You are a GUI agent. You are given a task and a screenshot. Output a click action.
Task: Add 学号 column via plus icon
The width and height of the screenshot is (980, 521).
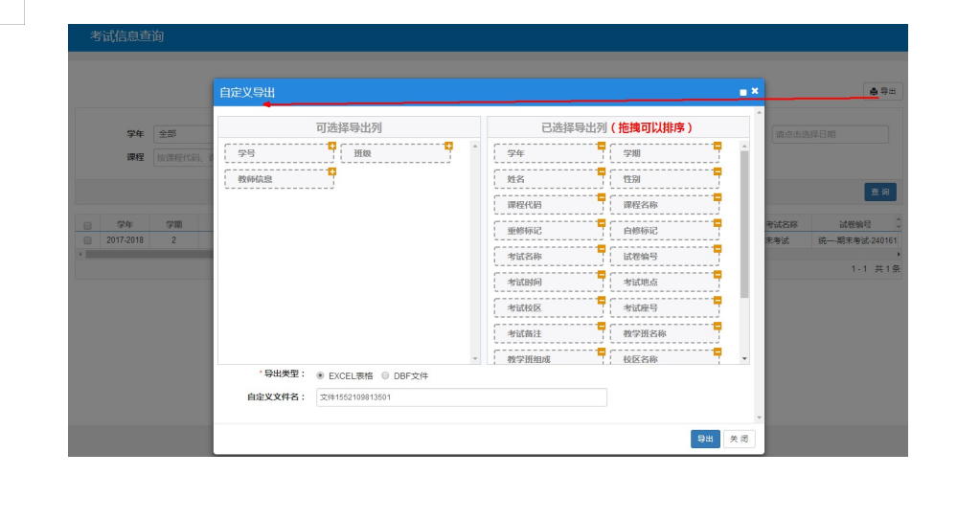pos(332,147)
